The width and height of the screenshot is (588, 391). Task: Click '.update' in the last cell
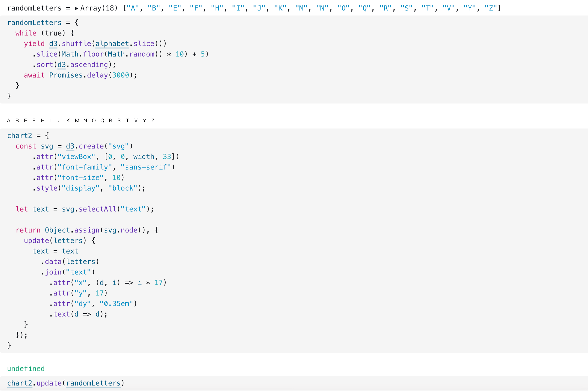click(x=47, y=383)
